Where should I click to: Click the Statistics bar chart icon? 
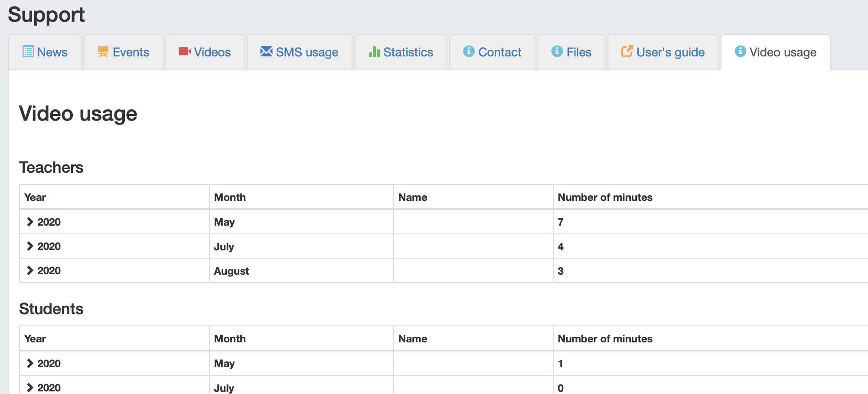point(374,52)
